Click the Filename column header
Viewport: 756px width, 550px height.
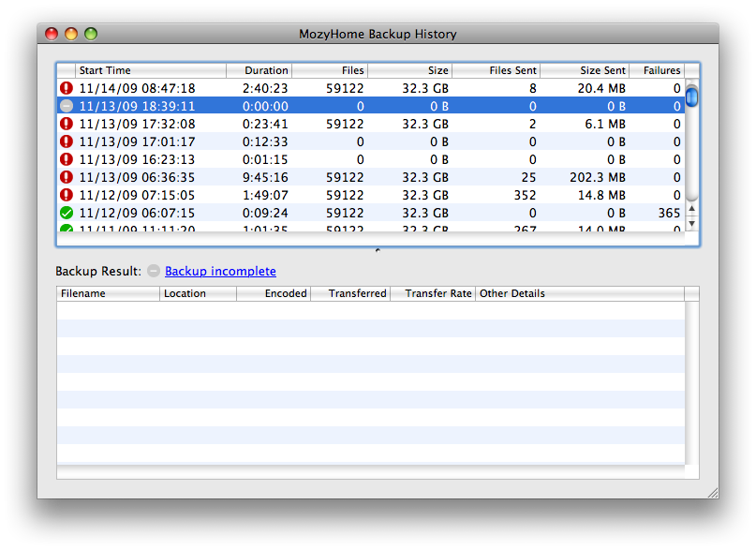tap(108, 293)
